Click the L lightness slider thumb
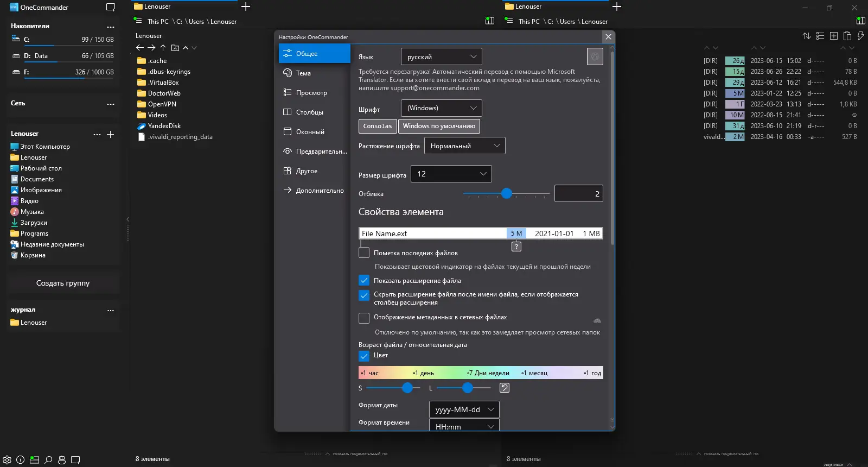 click(468, 388)
